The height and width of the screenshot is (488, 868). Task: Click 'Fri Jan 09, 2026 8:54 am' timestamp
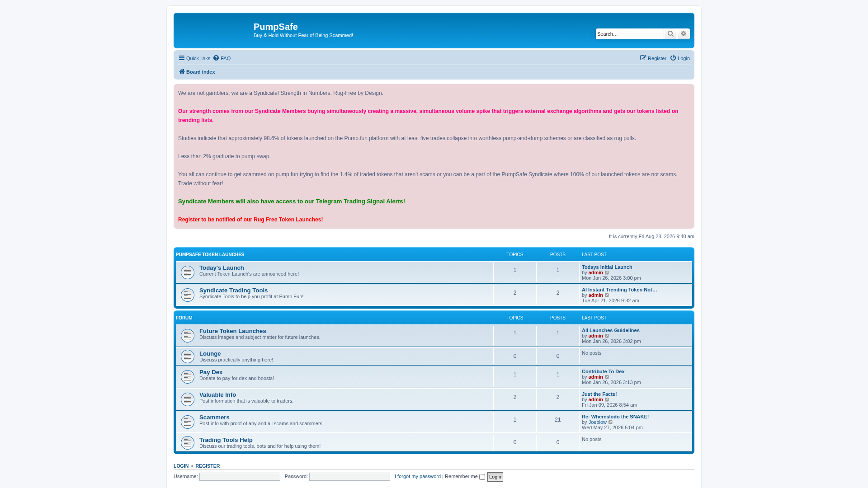point(609,405)
